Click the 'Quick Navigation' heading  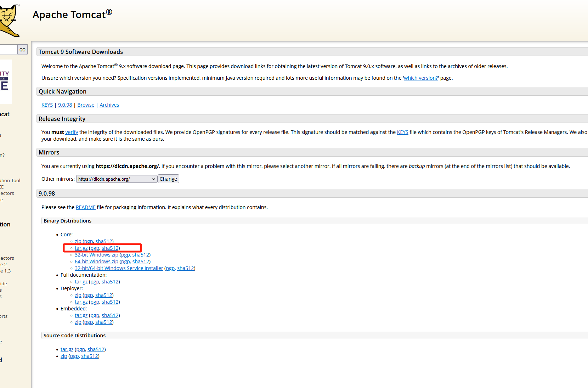coord(62,91)
